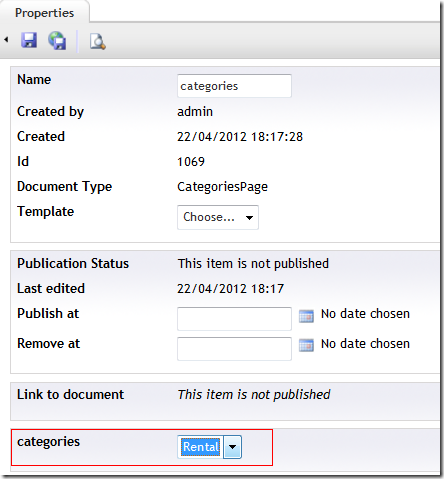Image resolution: width=444 pixels, height=479 pixels.
Task: Click the Name input field
Action: click(234, 86)
